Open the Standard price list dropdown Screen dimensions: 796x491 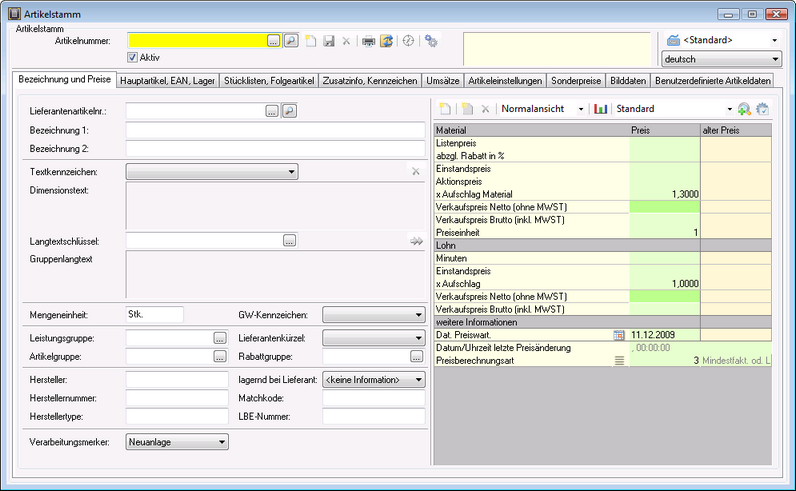point(729,109)
